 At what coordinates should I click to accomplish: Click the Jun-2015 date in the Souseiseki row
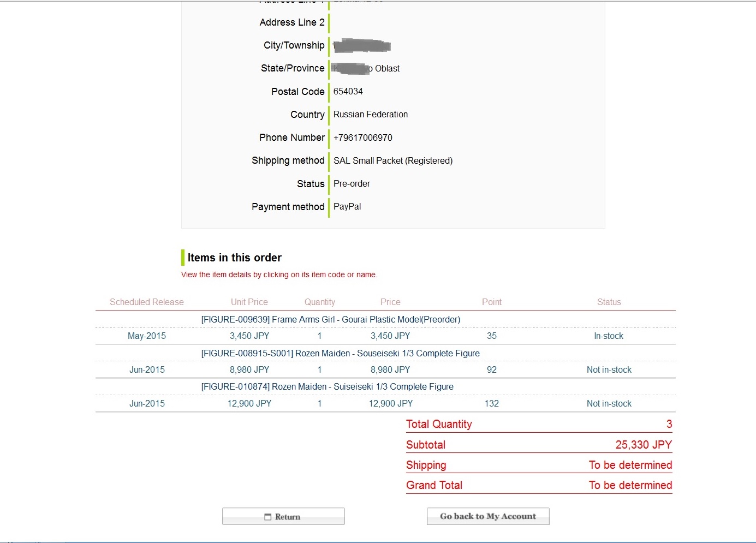147,369
